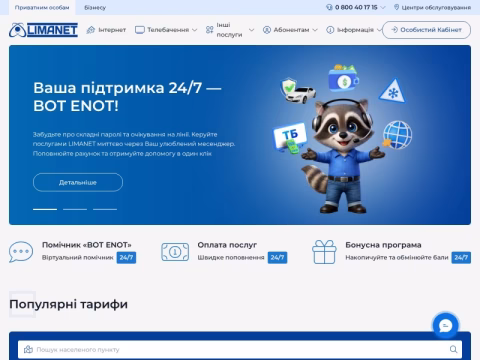Image resolution: width=480 pixels, height=360 pixels.
Task: Click the Швидке поповнення text
Action: [231, 258]
